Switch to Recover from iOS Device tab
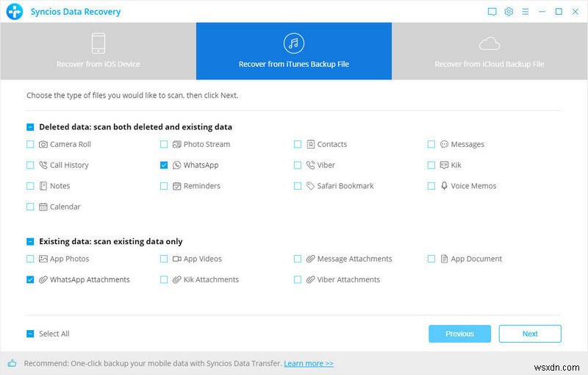 (x=98, y=51)
